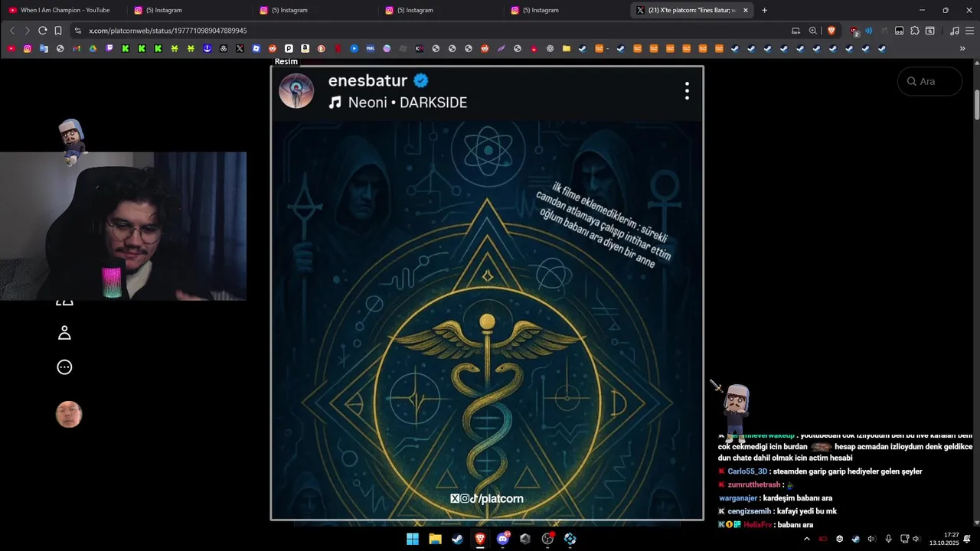Go back to the previous page
The width and height of the screenshot is (980, 551).
[12, 31]
